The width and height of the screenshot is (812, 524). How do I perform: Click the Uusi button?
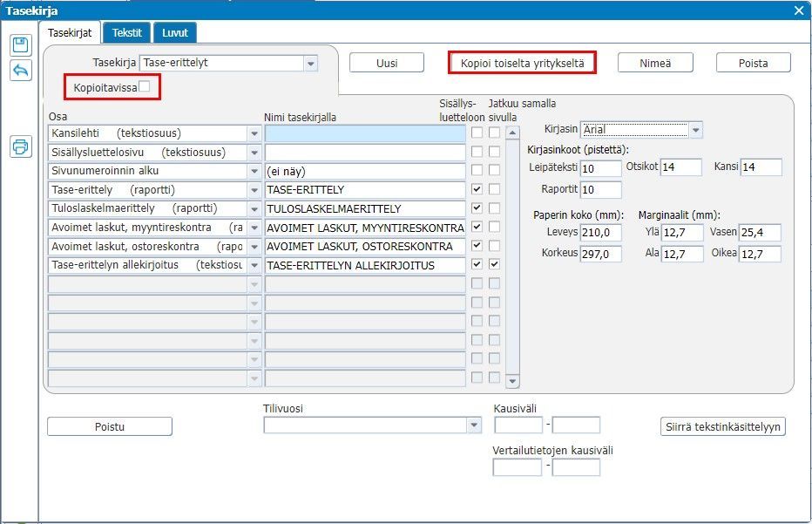[386, 63]
